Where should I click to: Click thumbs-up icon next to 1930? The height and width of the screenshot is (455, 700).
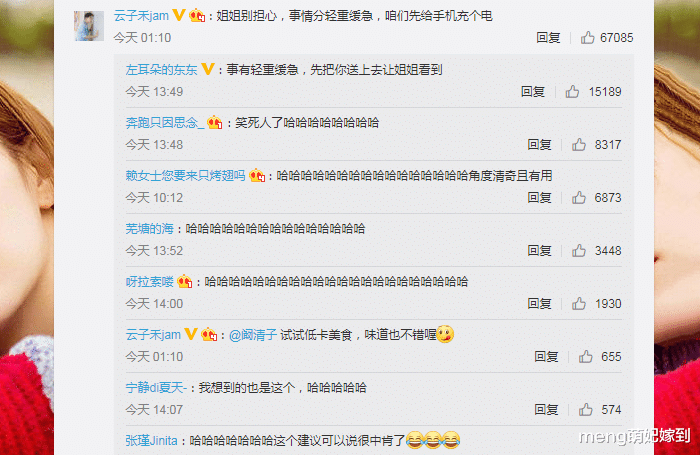pos(579,304)
